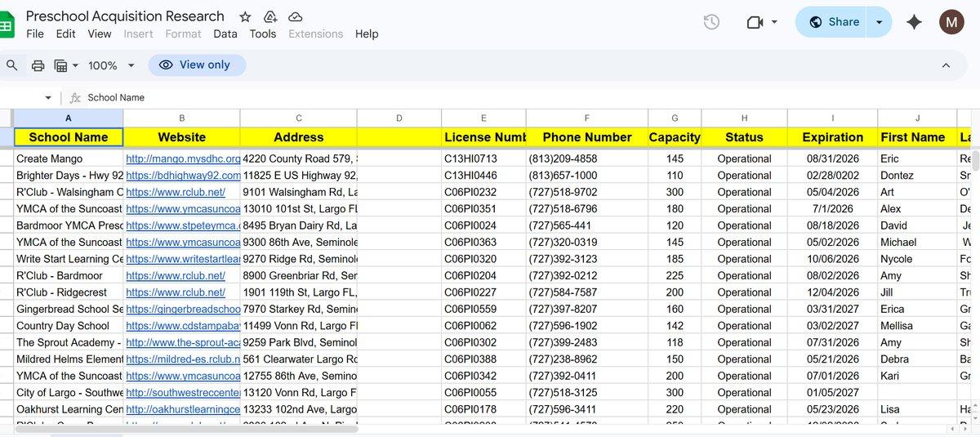Click the document title Preschool Acquisition Research
Viewport: 980px width, 437px height.
tap(125, 16)
